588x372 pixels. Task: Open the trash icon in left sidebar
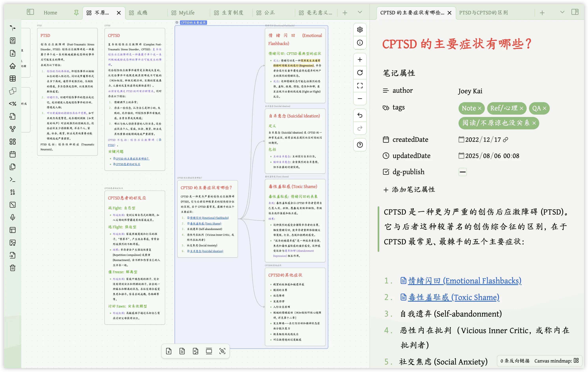[x=13, y=268]
